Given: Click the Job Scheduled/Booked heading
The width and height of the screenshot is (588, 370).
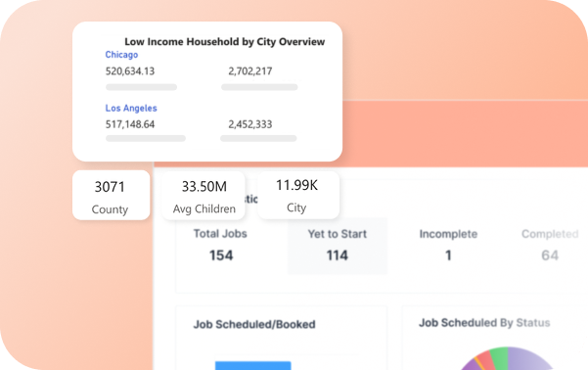Looking at the screenshot, I should [254, 324].
